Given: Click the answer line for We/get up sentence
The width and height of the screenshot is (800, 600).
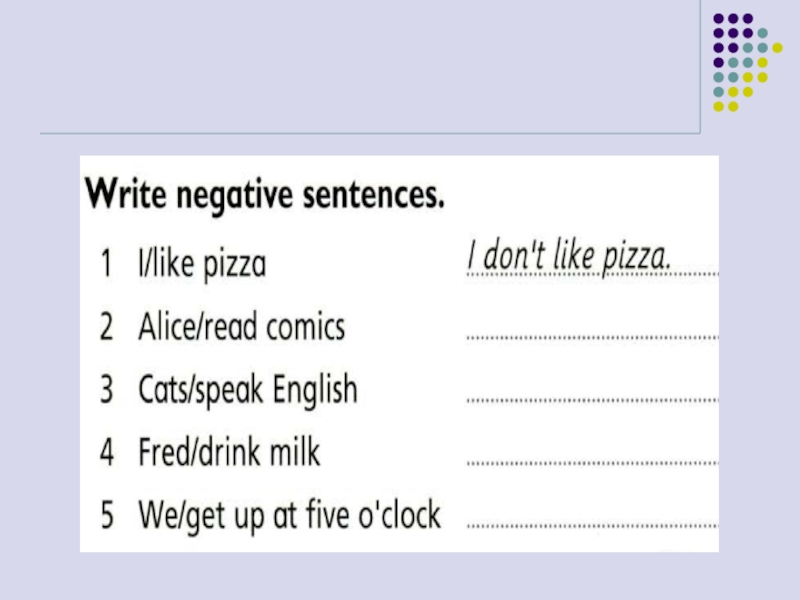Looking at the screenshot, I should pos(592,526).
